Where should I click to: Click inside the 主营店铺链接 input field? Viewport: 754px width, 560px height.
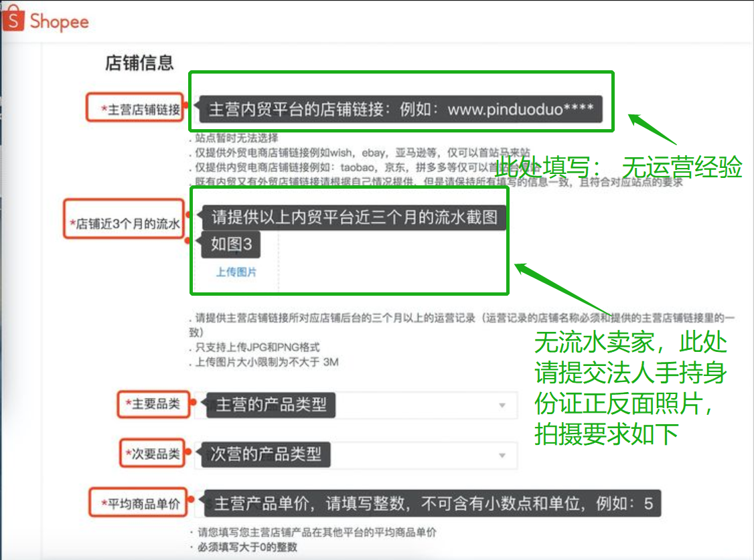402,107
